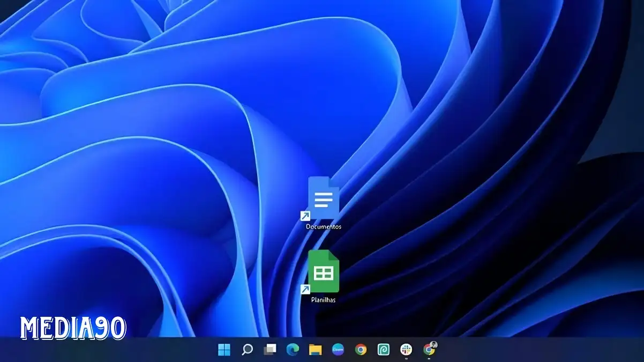Click the Media90 watermark logo
The image size is (644, 362).
73,327
